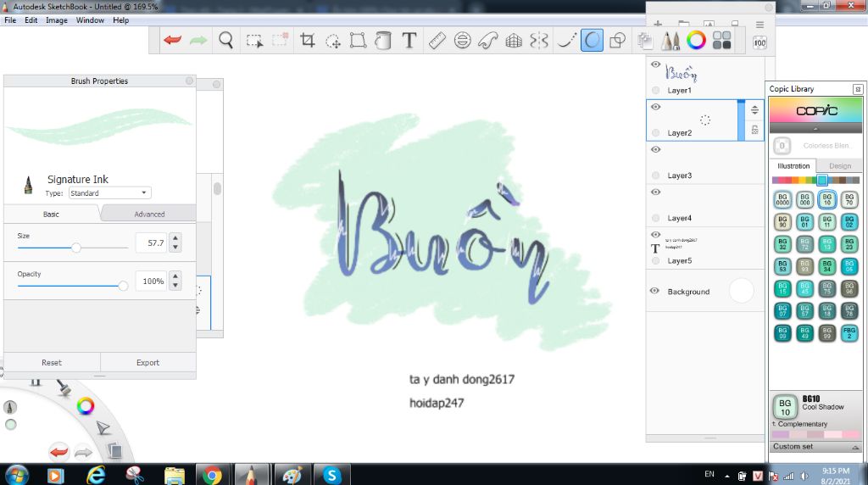Click the lock transparency icon on Layer2
The height and width of the screenshot is (485, 868).
pyautogui.click(x=754, y=130)
